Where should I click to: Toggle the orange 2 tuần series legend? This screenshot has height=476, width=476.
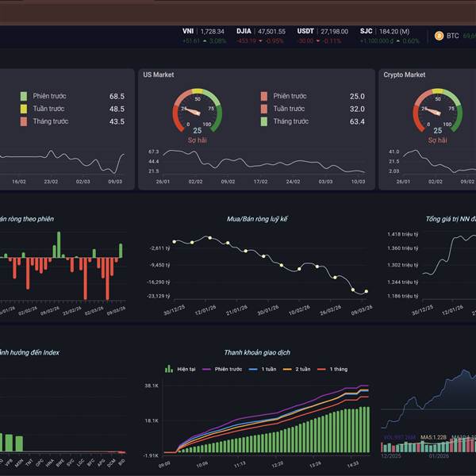click(x=297, y=369)
